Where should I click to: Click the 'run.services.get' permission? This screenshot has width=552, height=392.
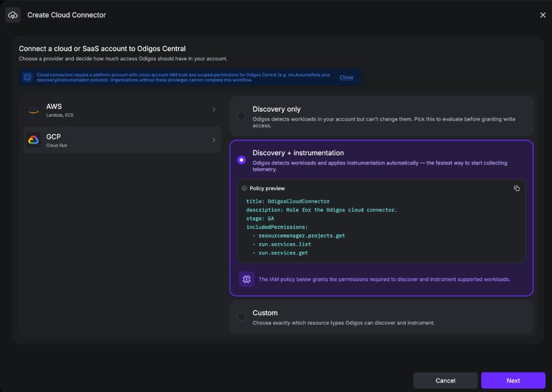[x=283, y=253]
